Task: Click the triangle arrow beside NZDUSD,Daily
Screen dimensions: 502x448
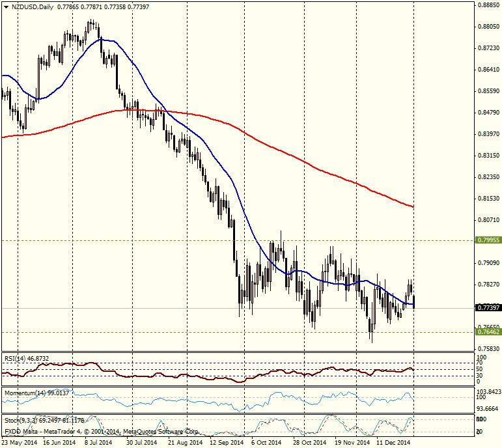Action: [x=6, y=7]
